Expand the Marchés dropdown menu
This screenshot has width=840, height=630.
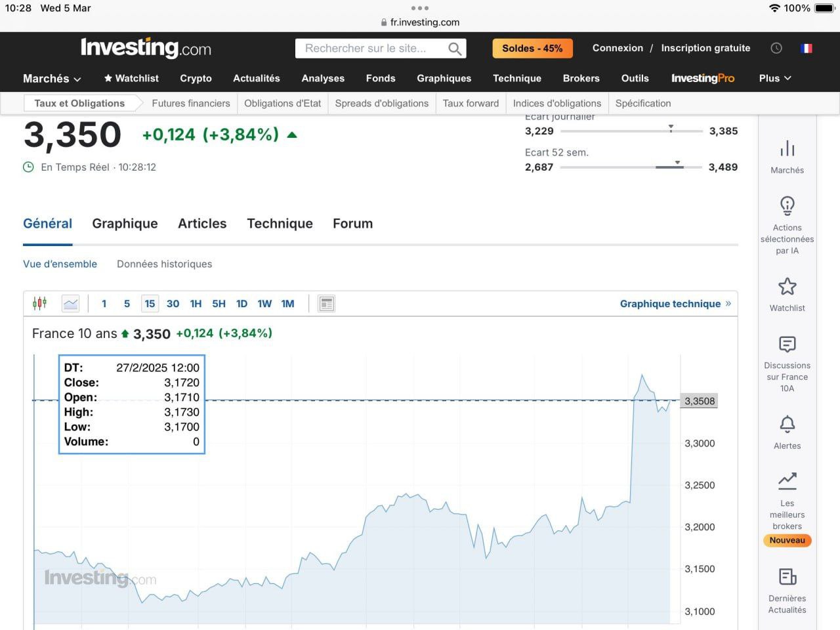click(52, 78)
